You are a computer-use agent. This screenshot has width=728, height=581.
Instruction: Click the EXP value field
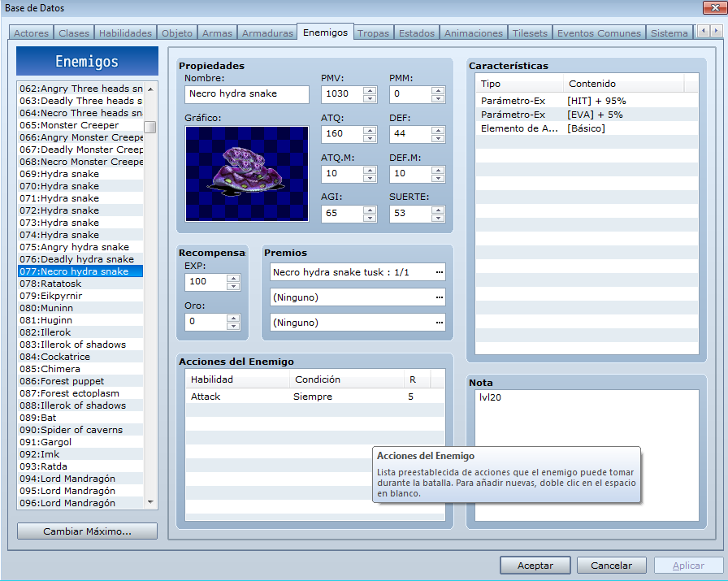(206, 281)
